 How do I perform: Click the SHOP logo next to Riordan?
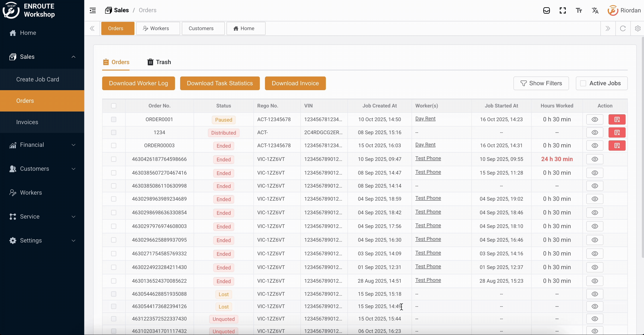(613, 10)
